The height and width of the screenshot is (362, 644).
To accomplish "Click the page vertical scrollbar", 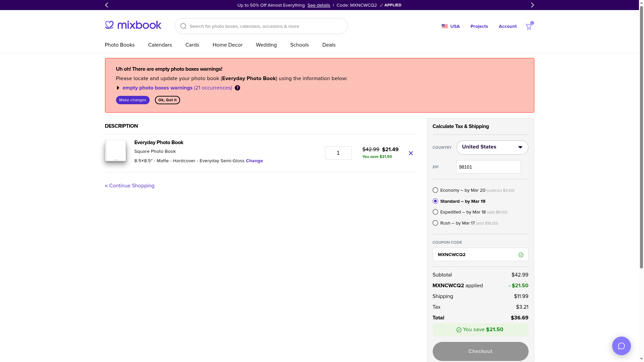I will tap(641, 134).
